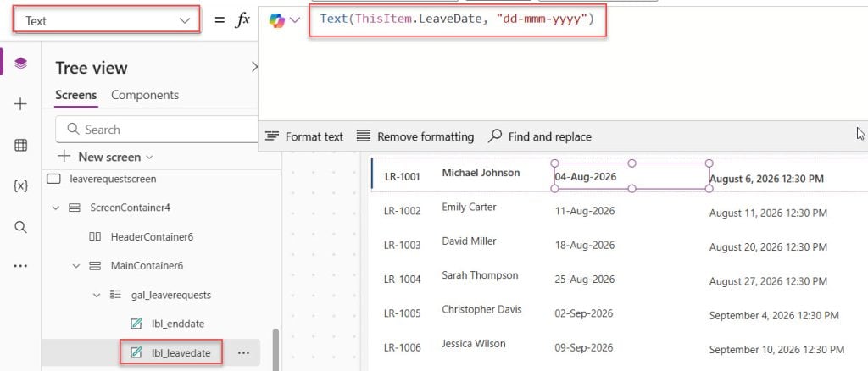The width and height of the screenshot is (868, 371).
Task: Click the Christopher Davis name
Action: coord(481,310)
